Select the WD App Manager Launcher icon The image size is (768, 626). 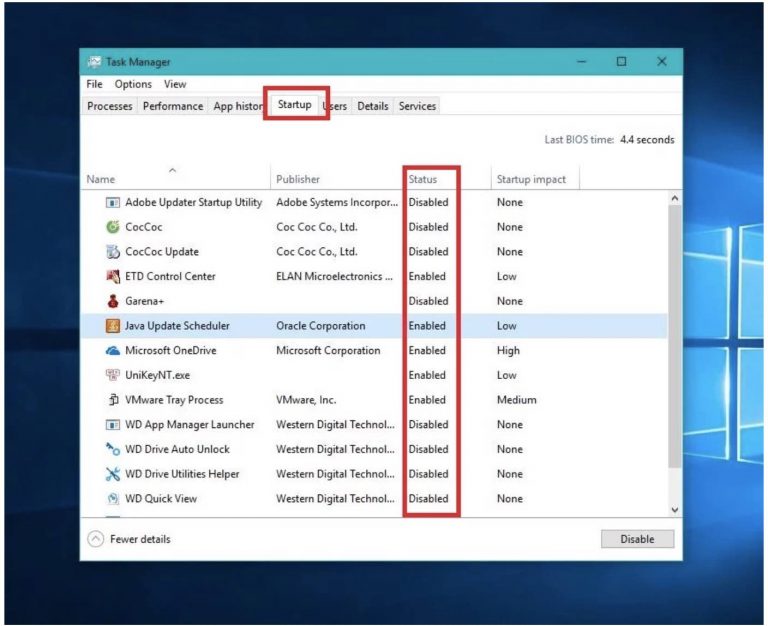pos(113,425)
